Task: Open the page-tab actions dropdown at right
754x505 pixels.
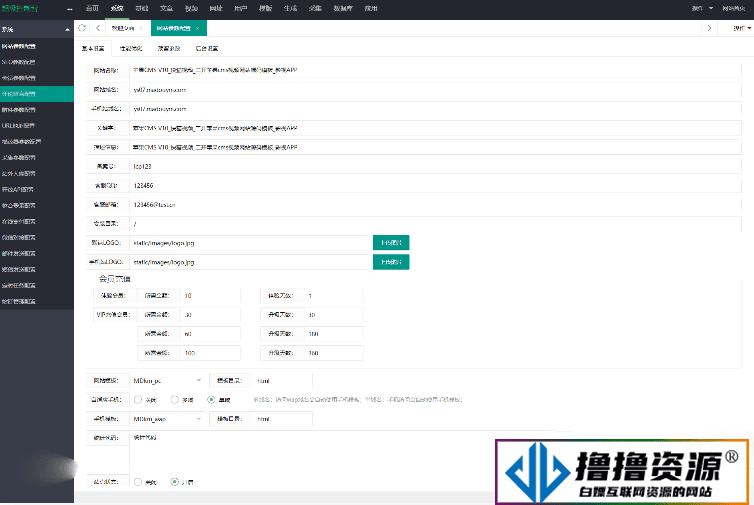Action: coord(742,28)
